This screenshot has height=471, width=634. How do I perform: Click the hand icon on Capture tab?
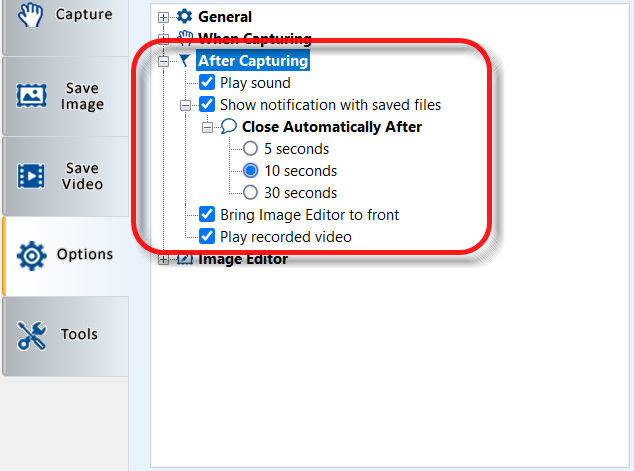coord(31,14)
